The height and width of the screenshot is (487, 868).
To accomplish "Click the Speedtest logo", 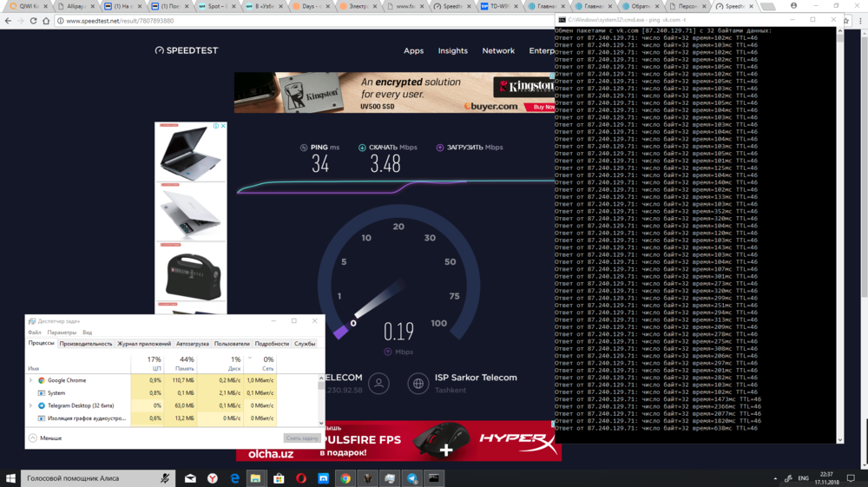I will 187,50.
